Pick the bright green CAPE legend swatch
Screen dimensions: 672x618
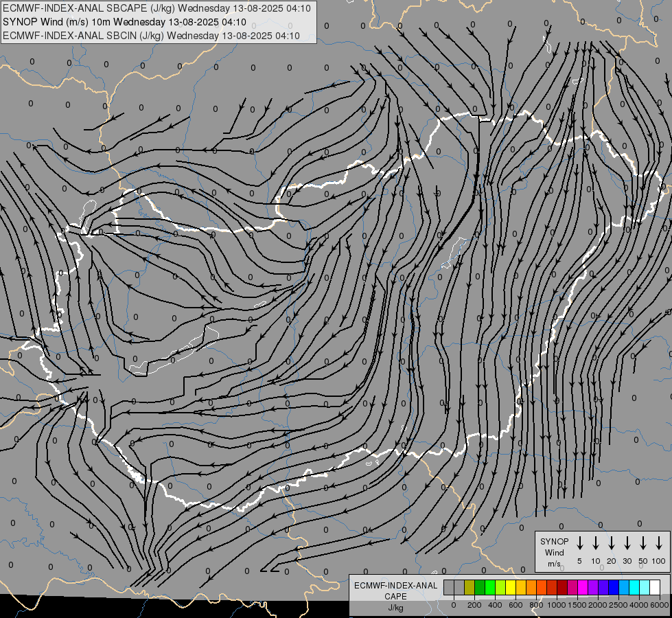point(490,587)
